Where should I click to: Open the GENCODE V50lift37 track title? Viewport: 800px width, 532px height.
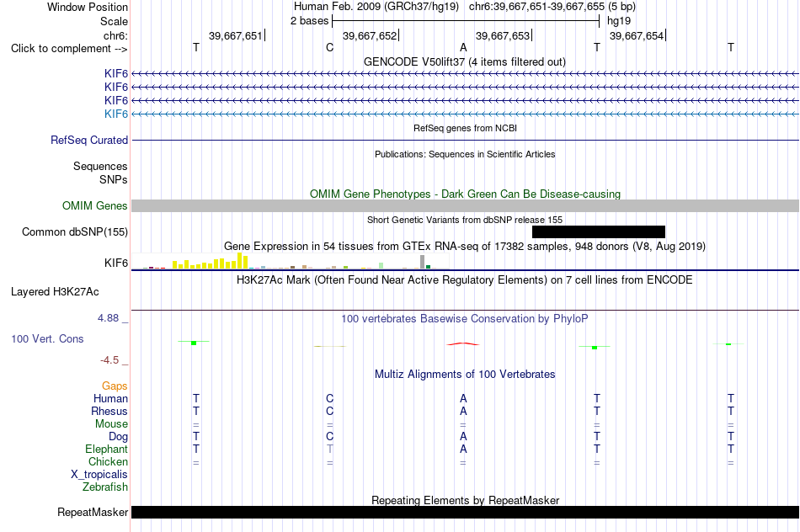(x=464, y=61)
